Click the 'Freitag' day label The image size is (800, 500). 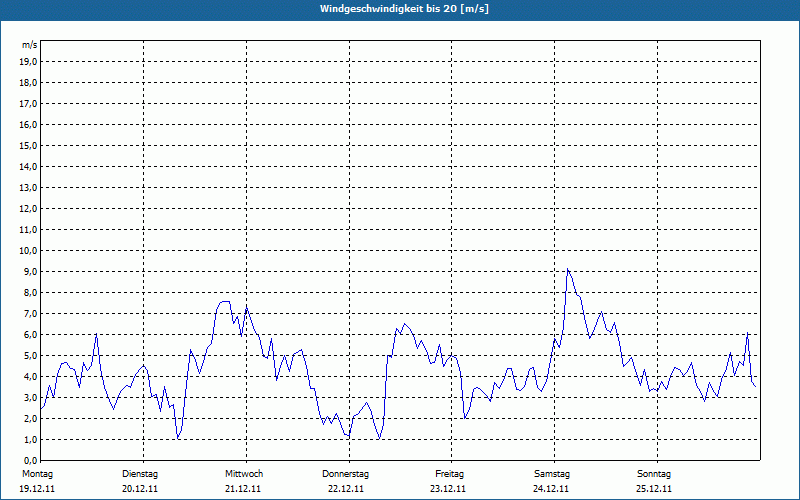click(449, 474)
